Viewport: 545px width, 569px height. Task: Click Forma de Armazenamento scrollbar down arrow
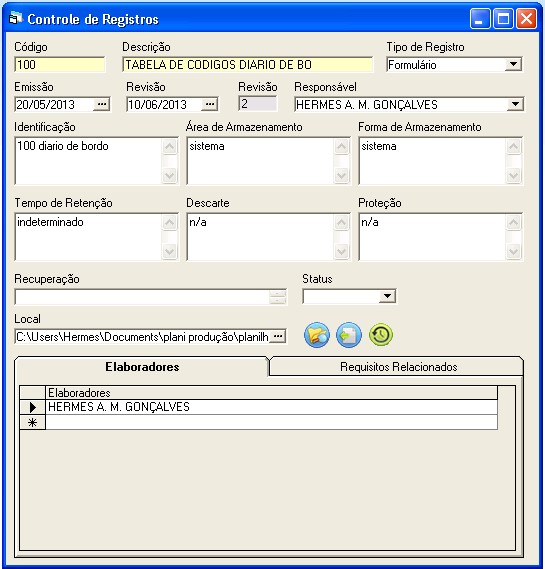click(x=513, y=176)
